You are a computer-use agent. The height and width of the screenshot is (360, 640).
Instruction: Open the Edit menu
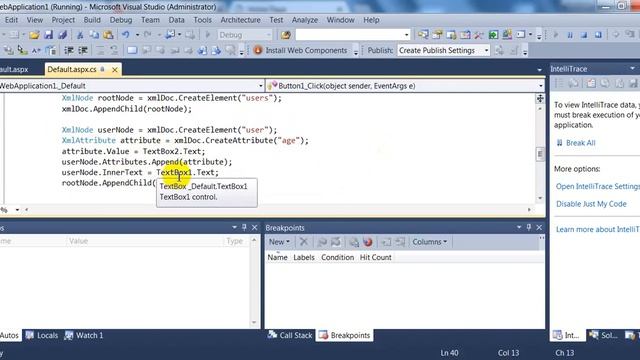click(11, 20)
